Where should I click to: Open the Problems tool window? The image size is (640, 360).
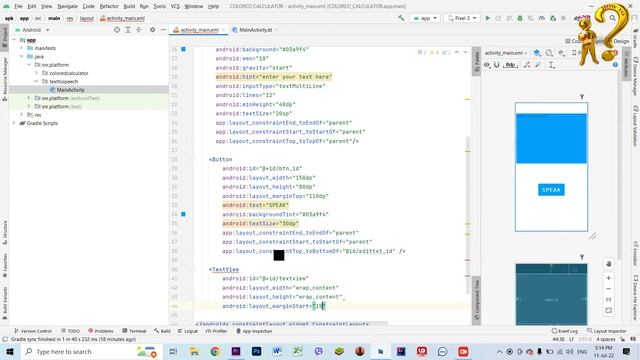(101, 331)
